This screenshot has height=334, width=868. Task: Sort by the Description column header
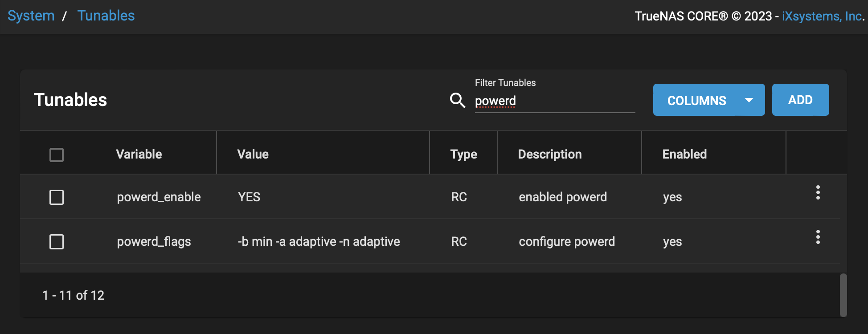(550, 154)
